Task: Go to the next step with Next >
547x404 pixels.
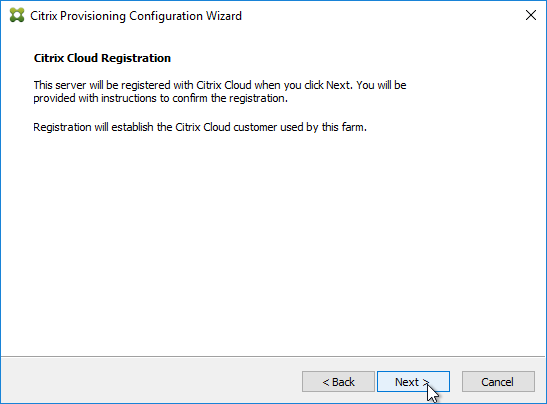Action: click(413, 382)
